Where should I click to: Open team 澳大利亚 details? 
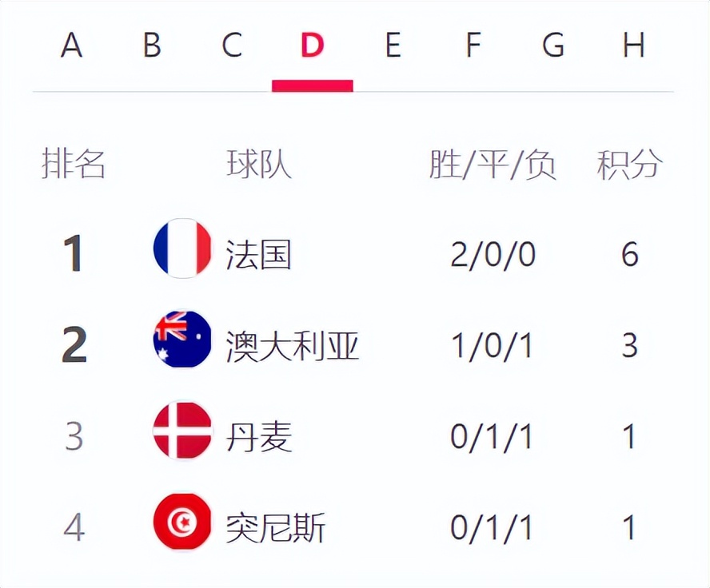(x=293, y=346)
